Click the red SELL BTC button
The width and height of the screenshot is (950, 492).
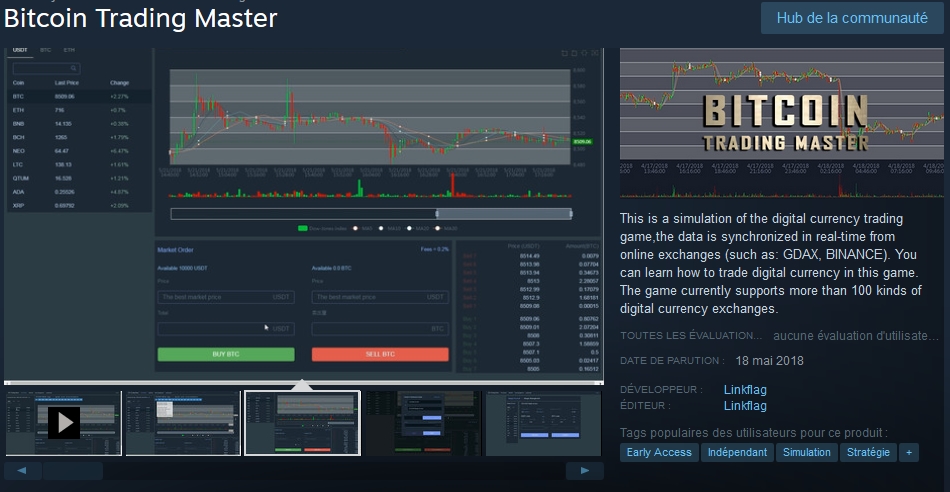click(x=380, y=354)
